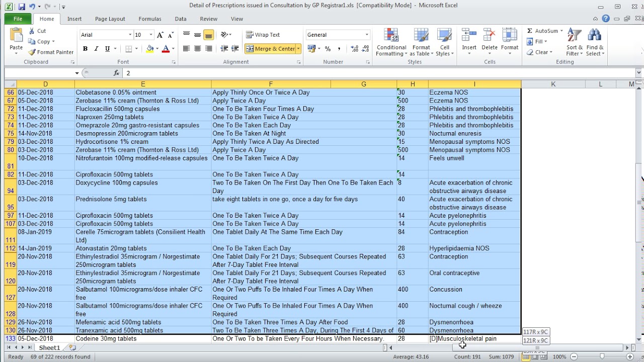The height and width of the screenshot is (362, 644).
Task: Click the Insert Function fx icon
Action: [x=116, y=73]
